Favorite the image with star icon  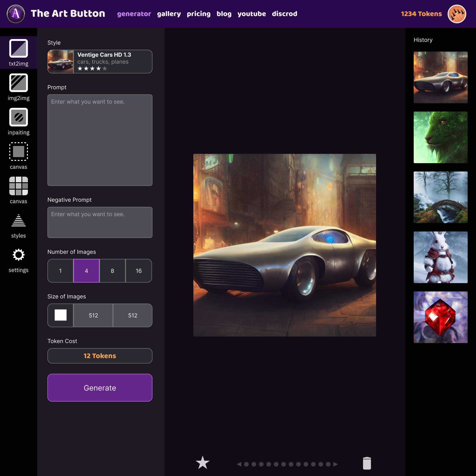coord(202,463)
